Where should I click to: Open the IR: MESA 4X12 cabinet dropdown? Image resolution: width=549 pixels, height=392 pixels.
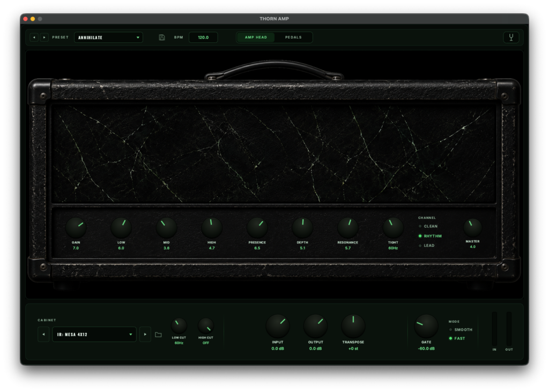[94, 335]
